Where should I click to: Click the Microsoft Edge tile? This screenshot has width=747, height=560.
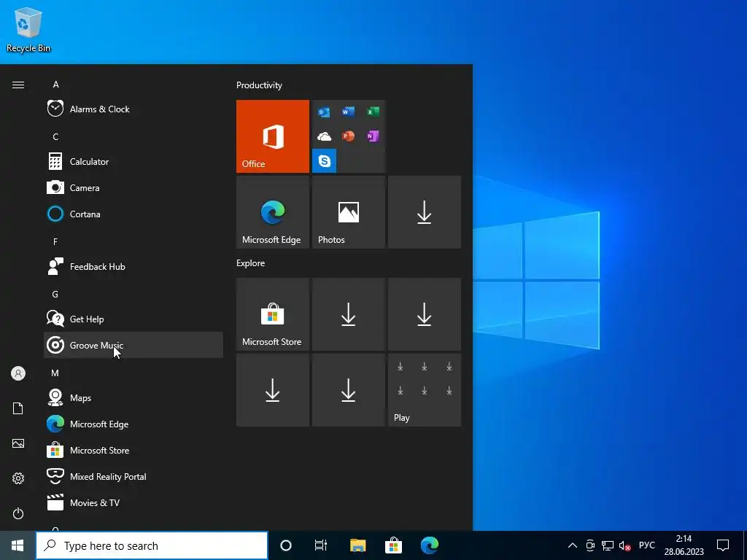click(x=273, y=212)
